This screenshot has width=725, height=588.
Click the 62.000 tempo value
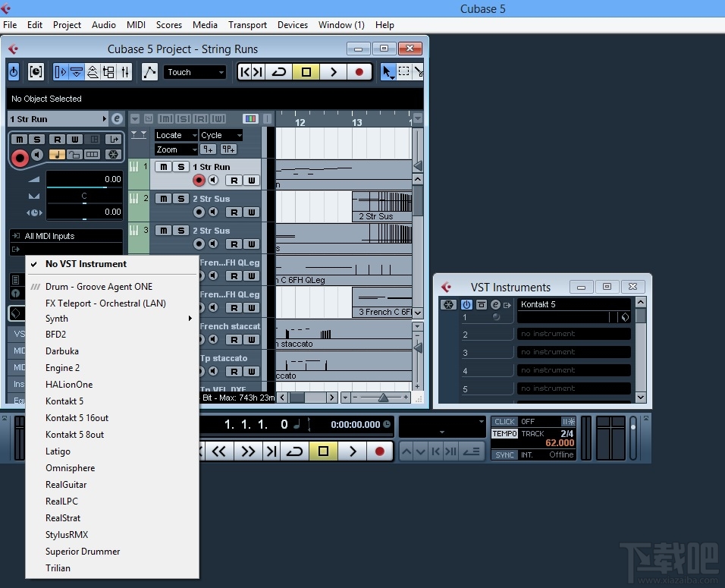click(560, 443)
